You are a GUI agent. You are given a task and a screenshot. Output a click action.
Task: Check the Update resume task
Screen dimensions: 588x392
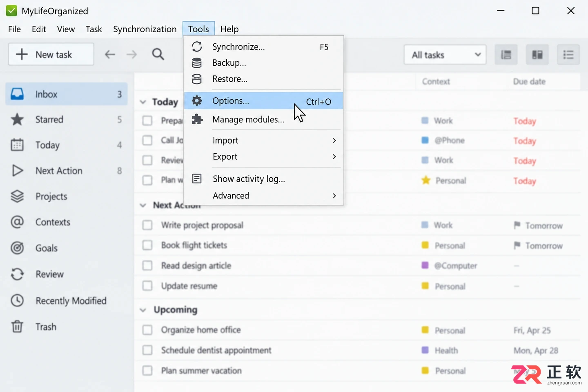point(147,286)
